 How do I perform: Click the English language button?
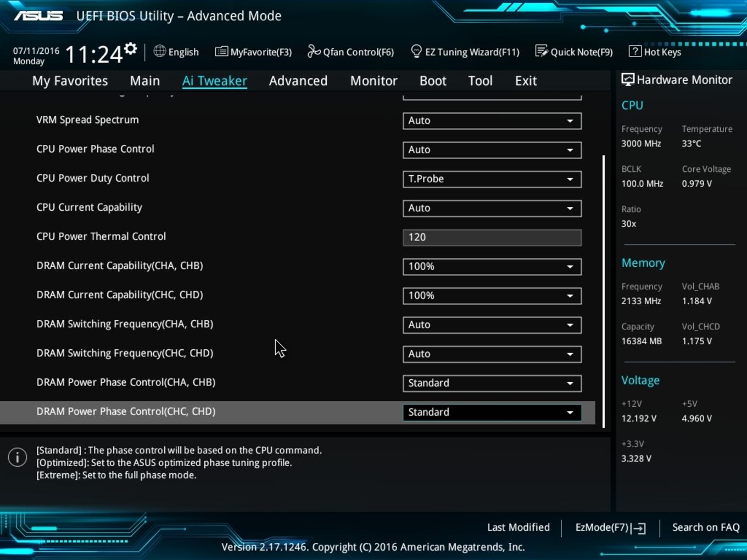pos(183,52)
